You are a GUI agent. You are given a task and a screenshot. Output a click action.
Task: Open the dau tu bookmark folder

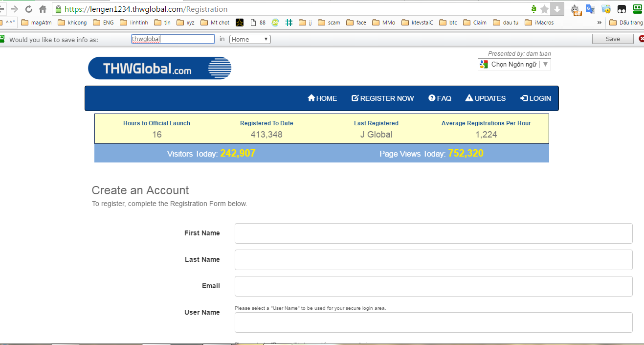pos(506,23)
